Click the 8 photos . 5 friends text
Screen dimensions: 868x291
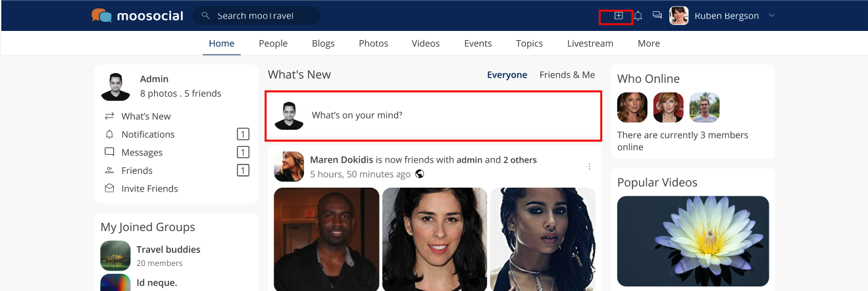click(180, 93)
